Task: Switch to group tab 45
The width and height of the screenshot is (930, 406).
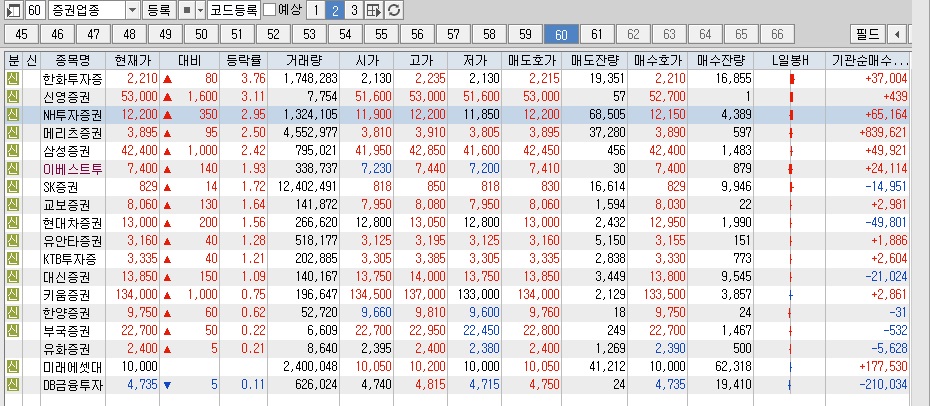Action: point(21,34)
